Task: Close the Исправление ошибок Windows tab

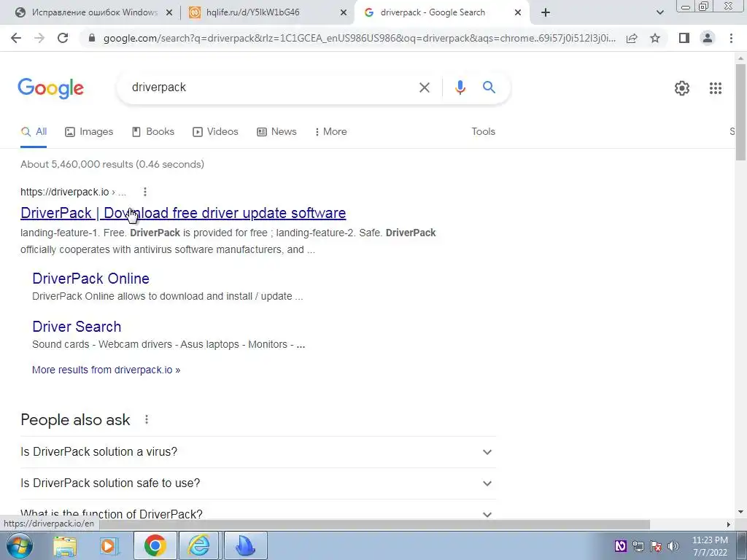Action: coord(169,13)
